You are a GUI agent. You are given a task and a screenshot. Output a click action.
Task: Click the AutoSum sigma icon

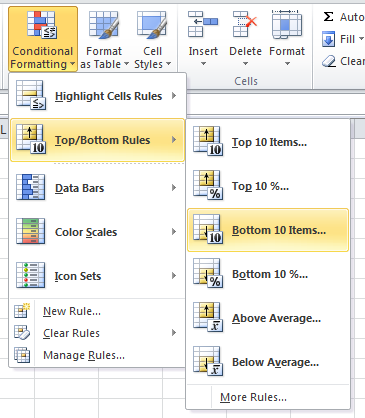pyautogui.click(x=329, y=17)
